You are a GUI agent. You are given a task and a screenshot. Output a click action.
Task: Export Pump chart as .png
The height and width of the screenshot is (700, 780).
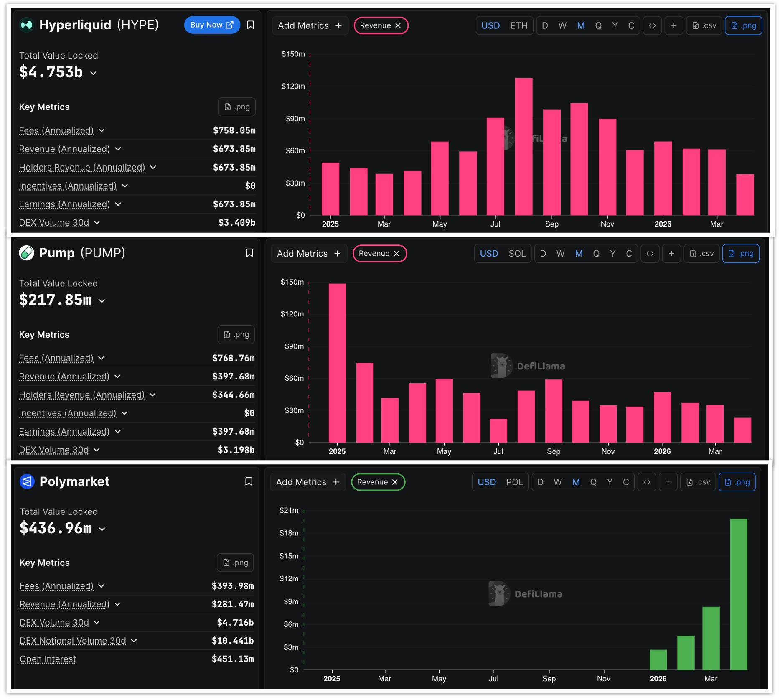[741, 254]
